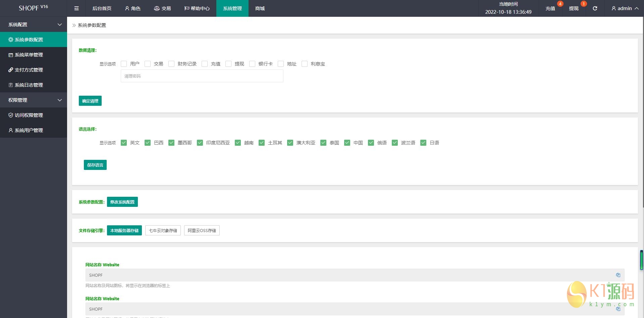Click the 提现 notification badge showing 1
Viewport: 644px width, 318px height.
(584, 4)
